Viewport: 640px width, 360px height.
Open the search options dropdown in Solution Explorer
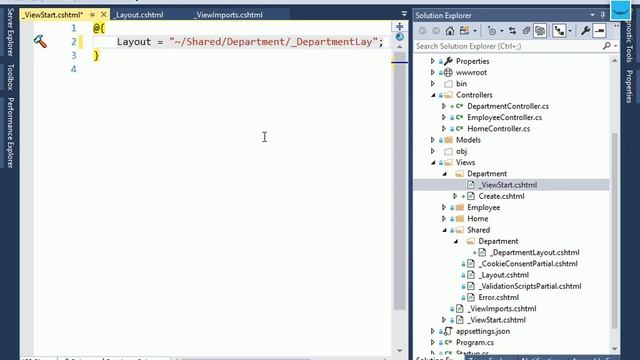[615, 46]
